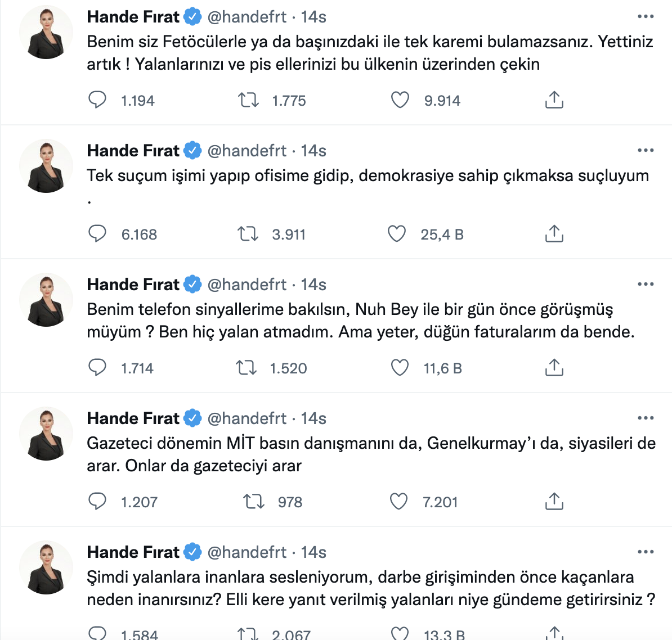This screenshot has width=672, height=640.
Task: Open Hande Fırat's name on the MİT tweet
Action: coord(133,418)
